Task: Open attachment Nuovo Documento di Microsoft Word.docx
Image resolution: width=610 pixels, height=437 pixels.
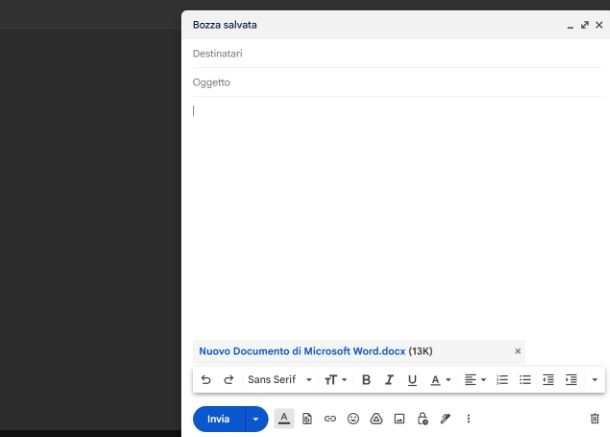Action: point(302,351)
